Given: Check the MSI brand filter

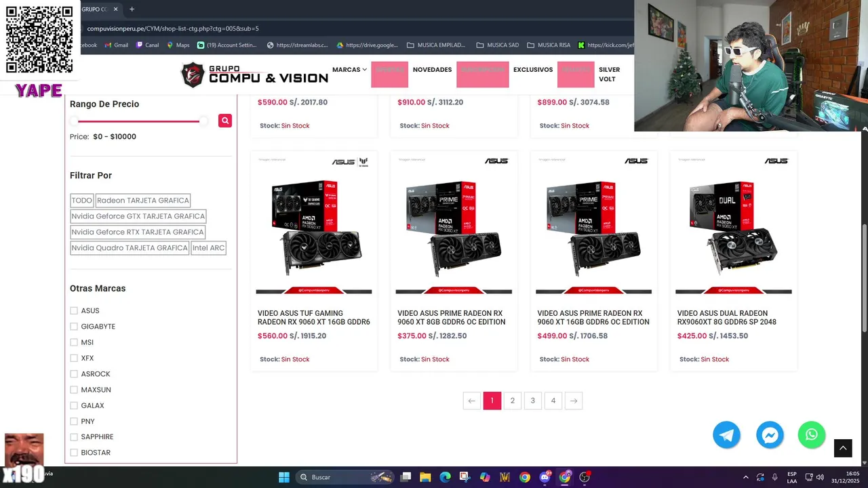Looking at the screenshot, I should (x=74, y=342).
